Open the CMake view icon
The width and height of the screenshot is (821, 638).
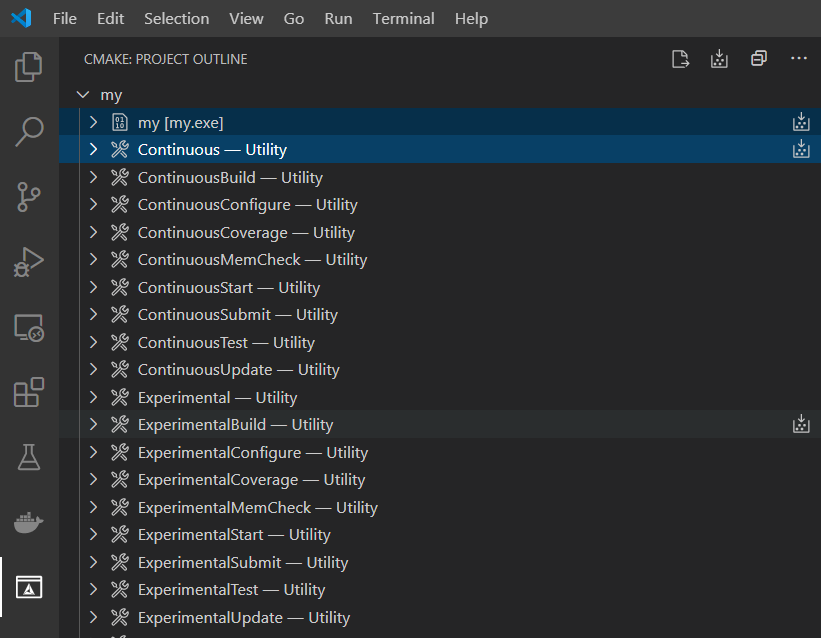coord(28,587)
